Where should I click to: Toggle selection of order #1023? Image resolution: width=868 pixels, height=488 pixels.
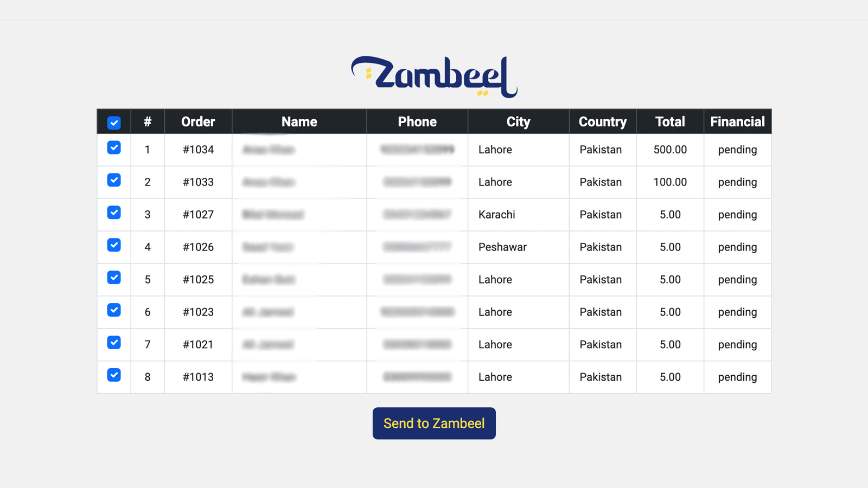[113, 310]
